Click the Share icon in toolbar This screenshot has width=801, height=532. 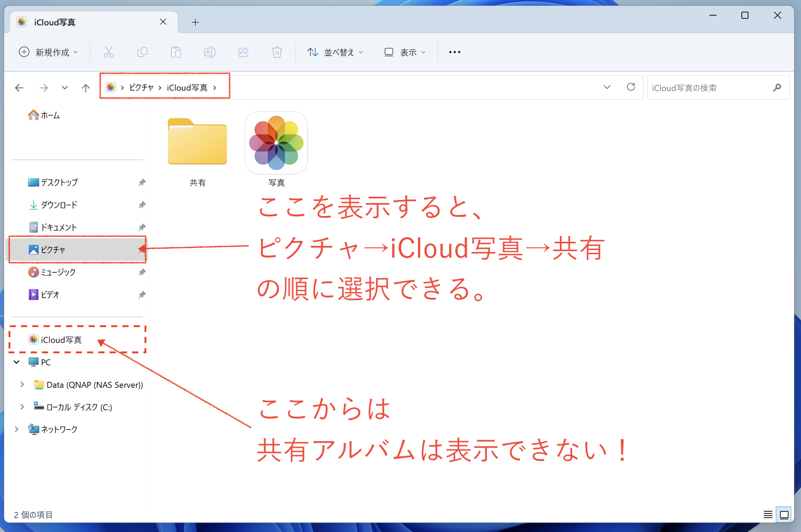[x=243, y=52]
